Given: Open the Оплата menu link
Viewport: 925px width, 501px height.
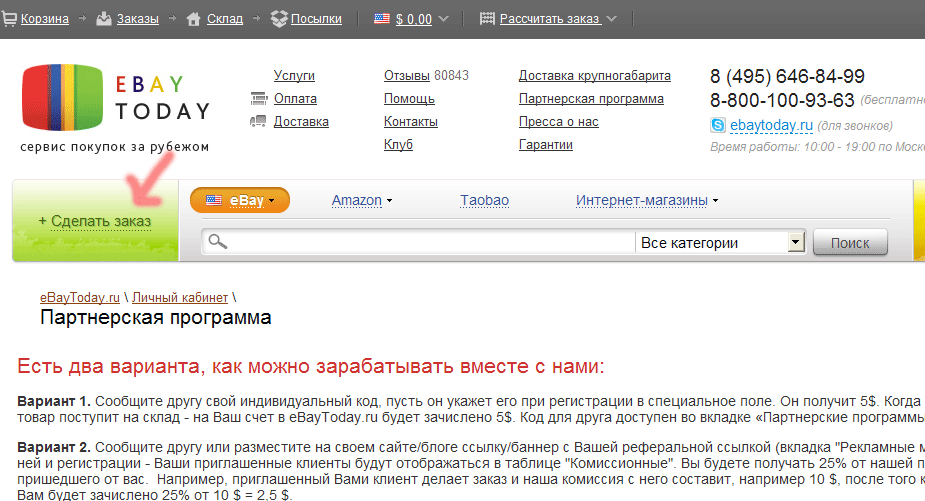Looking at the screenshot, I should [x=295, y=99].
